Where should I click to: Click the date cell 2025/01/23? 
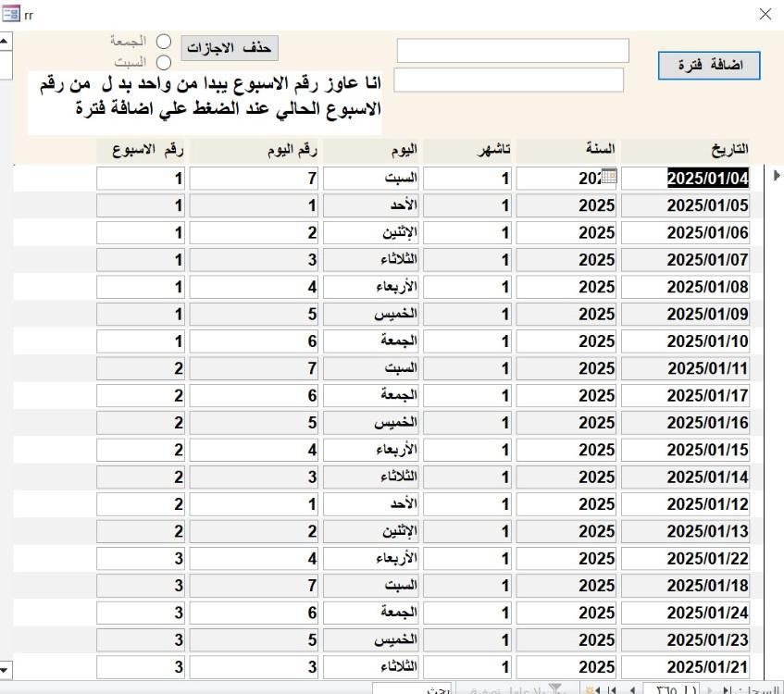[x=685, y=640]
